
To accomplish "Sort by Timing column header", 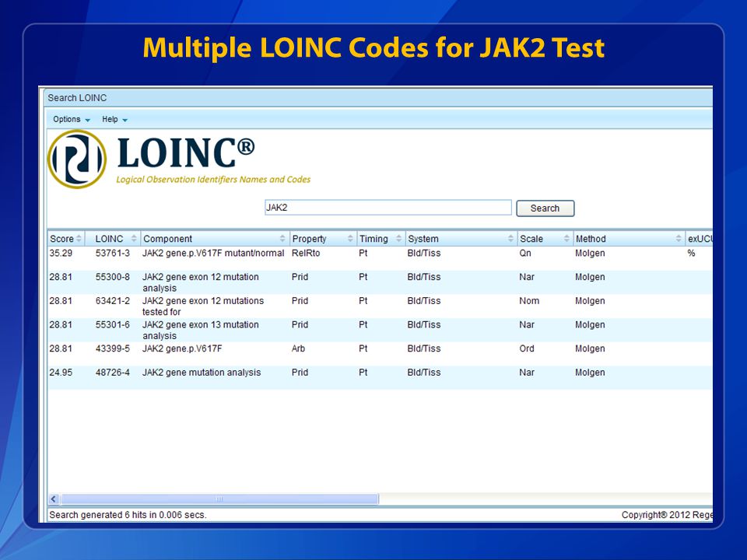I will (x=381, y=239).
